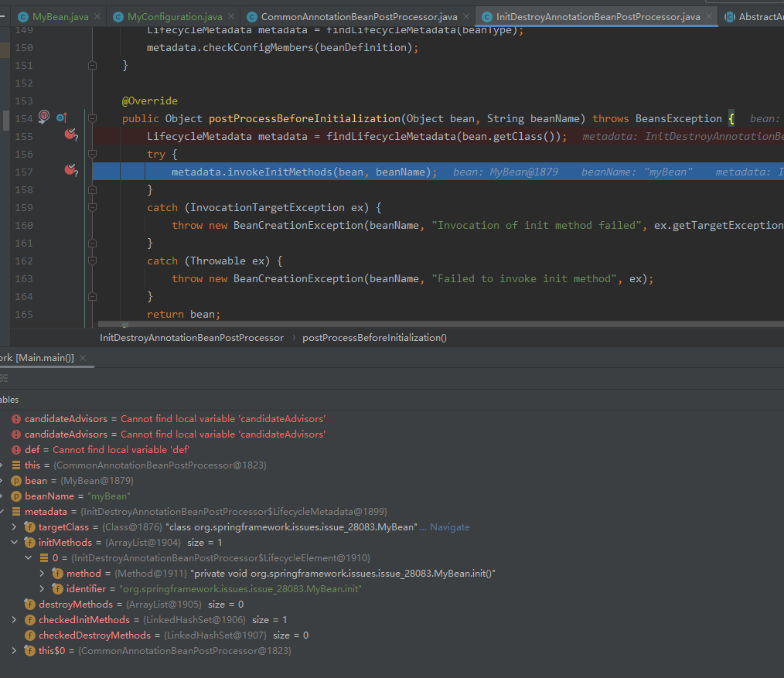Click the parameter icon next to 'beanName'
This screenshot has width=784, height=678.
(16, 496)
